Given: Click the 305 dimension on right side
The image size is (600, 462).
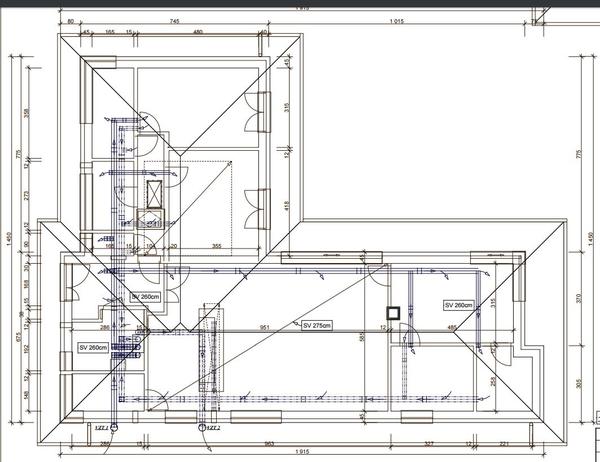Looking at the screenshot, I should coord(578,384).
